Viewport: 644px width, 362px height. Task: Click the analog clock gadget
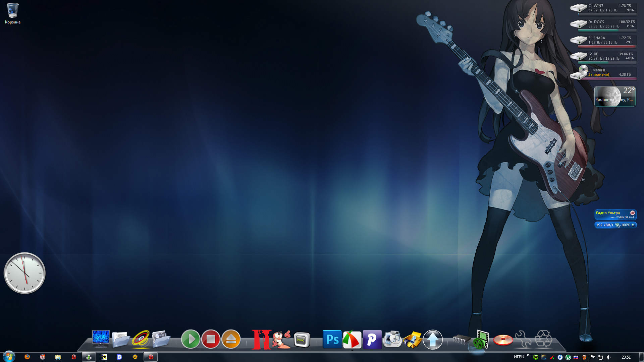pos(24,273)
